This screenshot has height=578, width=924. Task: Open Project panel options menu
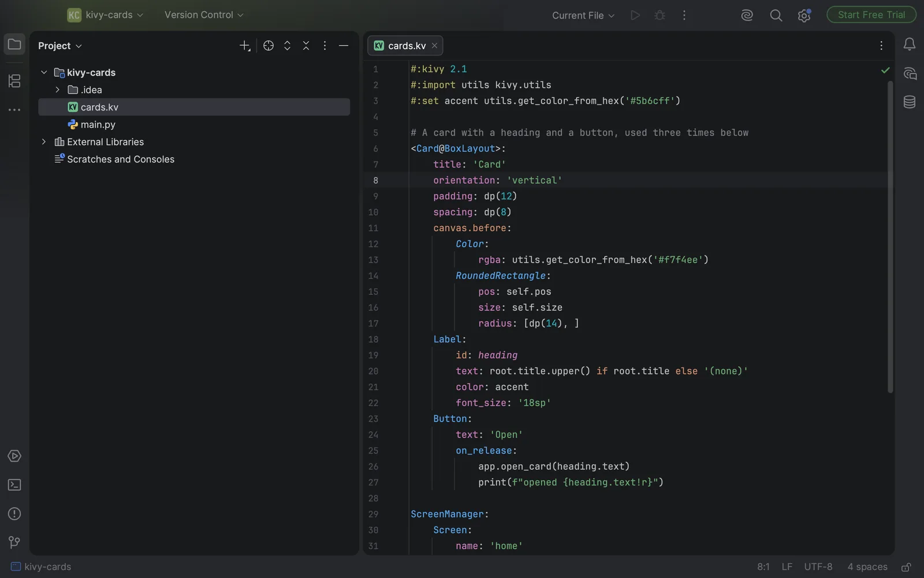tap(325, 46)
